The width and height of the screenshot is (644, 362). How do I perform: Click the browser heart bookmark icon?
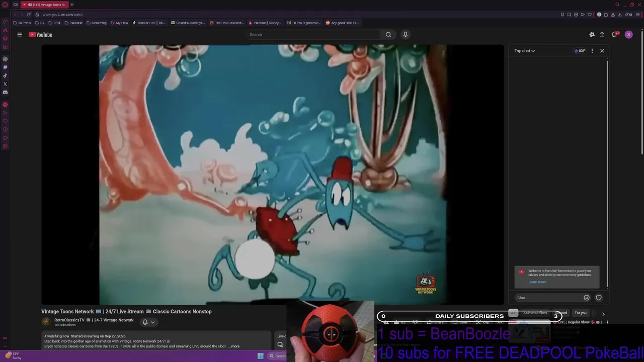click(x=590, y=15)
